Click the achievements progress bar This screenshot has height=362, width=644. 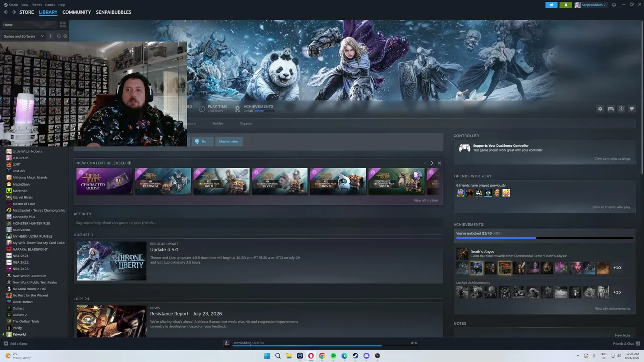coord(544,238)
